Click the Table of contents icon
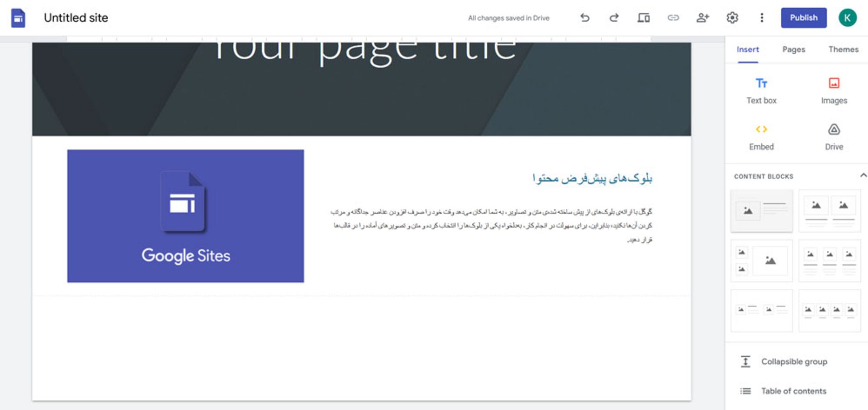The image size is (868, 410). pyautogui.click(x=745, y=391)
